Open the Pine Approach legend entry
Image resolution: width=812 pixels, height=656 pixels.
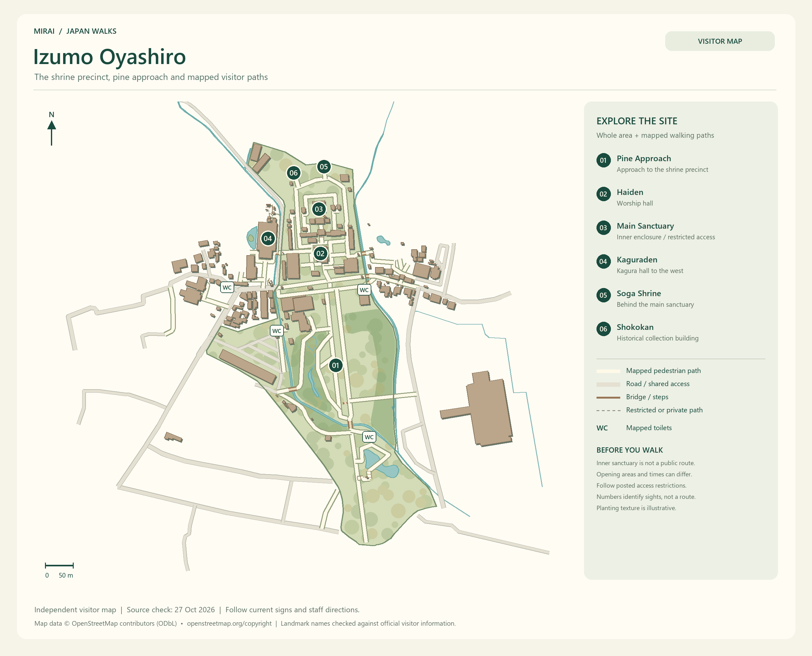click(652, 163)
